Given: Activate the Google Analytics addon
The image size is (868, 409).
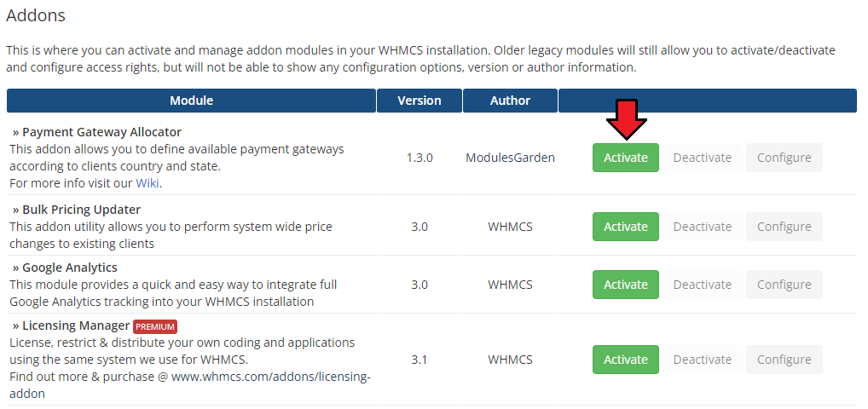Looking at the screenshot, I should tap(625, 285).
